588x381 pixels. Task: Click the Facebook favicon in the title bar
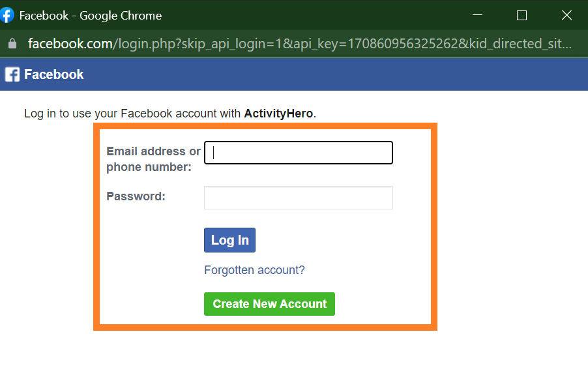(7, 16)
